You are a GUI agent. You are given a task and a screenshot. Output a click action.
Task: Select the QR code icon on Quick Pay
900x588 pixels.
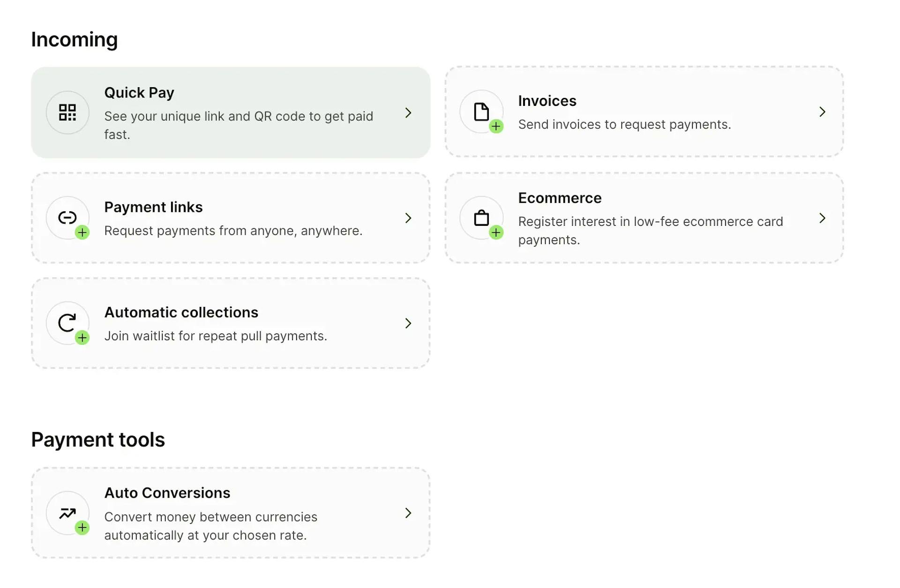67,112
